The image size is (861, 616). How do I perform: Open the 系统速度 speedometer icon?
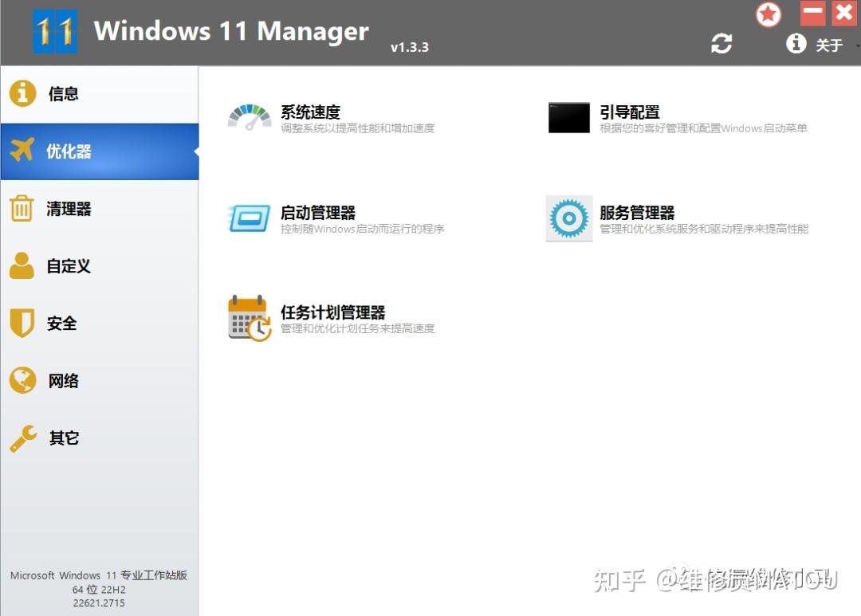click(250, 117)
